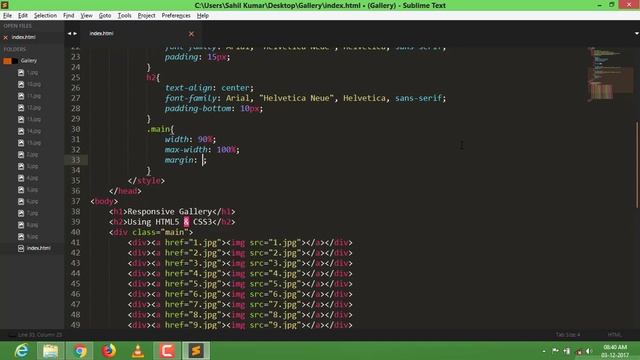Click 'width: 90%' on line 31
Viewport: 640px width, 360px height.
click(189, 139)
